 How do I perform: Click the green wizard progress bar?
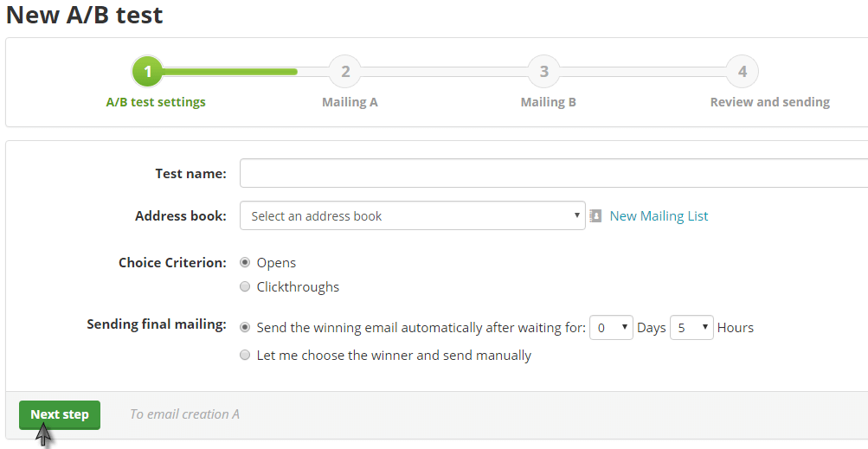point(229,72)
